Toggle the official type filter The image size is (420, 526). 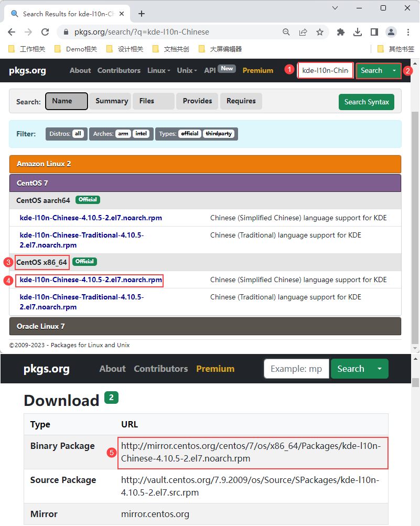point(190,134)
